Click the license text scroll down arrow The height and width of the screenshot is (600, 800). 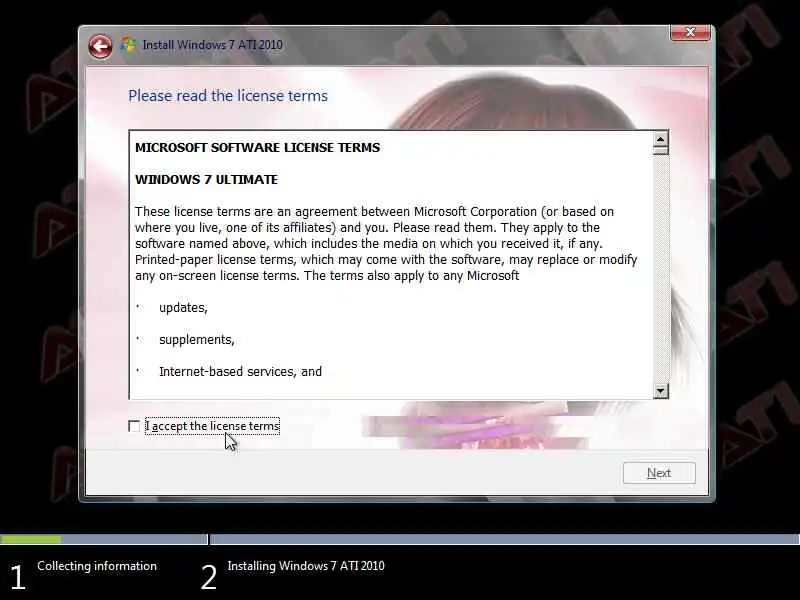tap(660, 391)
